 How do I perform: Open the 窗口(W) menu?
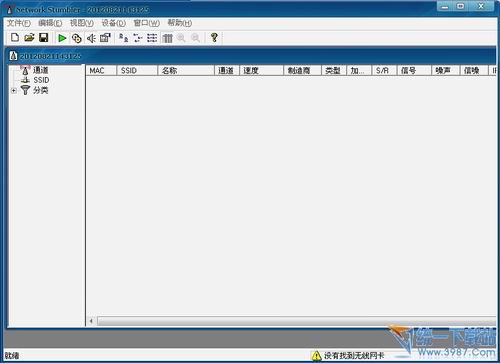(147, 23)
